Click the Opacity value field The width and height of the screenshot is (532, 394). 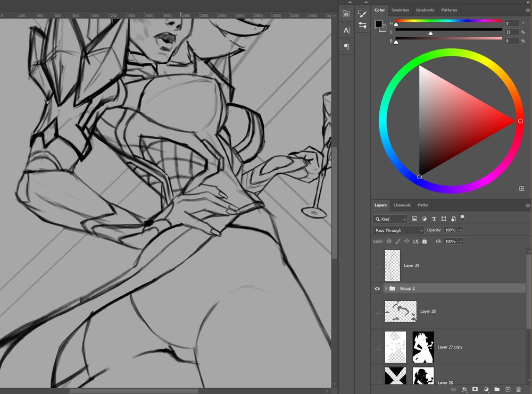click(451, 230)
